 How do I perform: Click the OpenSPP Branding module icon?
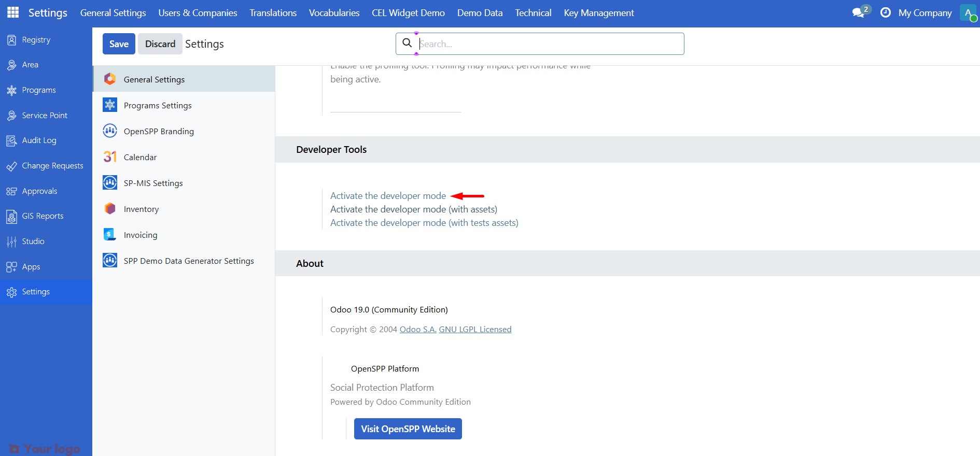110,131
